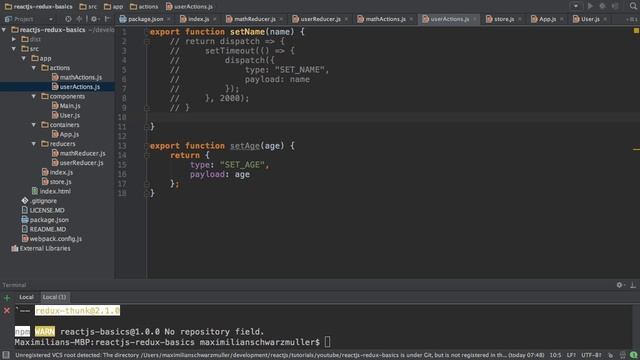The image size is (640, 360).
Task: Switch to the mathActions.js tab
Action: click(385, 19)
